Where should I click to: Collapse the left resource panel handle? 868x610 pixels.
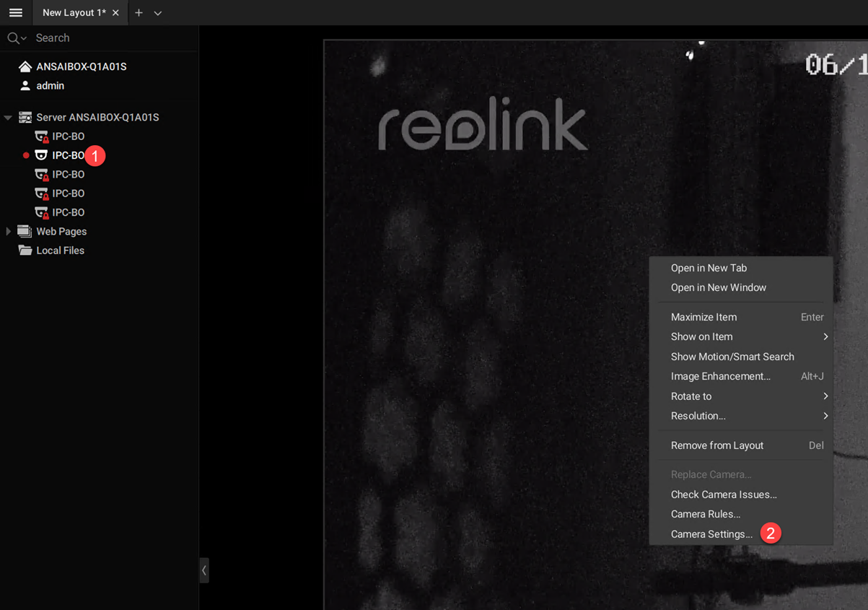(204, 570)
